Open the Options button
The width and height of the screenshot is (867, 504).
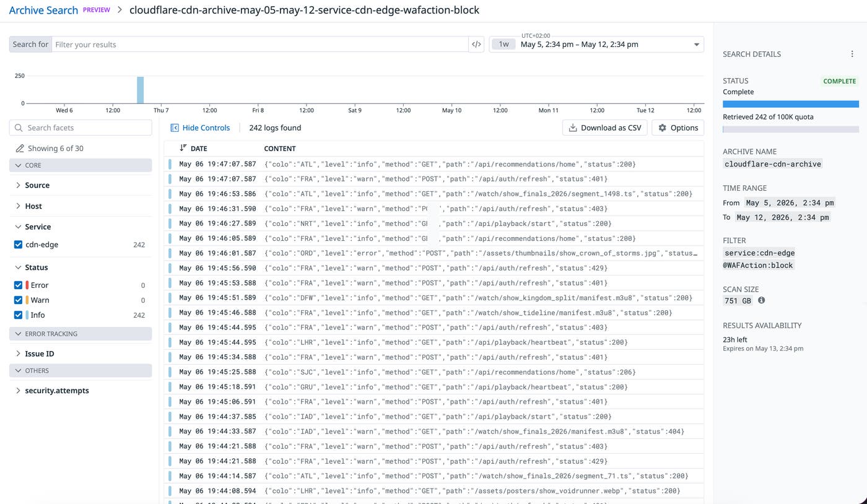click(x=678, y=128)
